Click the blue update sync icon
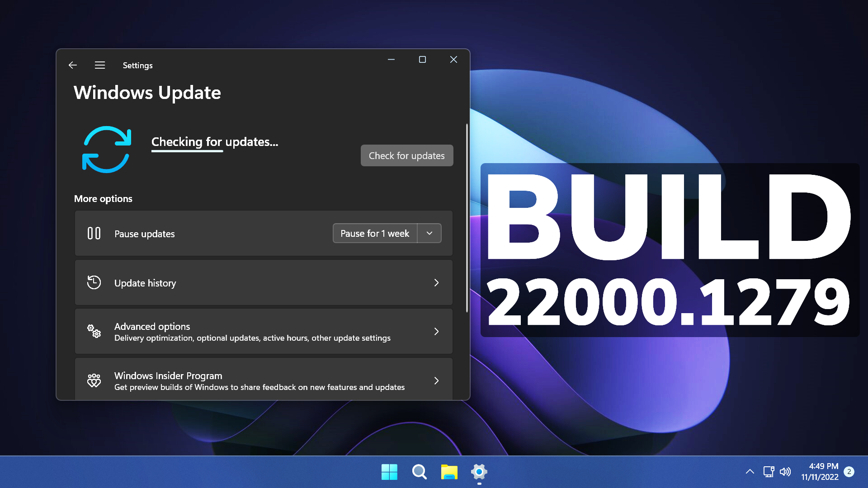The height and width of the screenshot is (488, 868). tap(106, 150)
